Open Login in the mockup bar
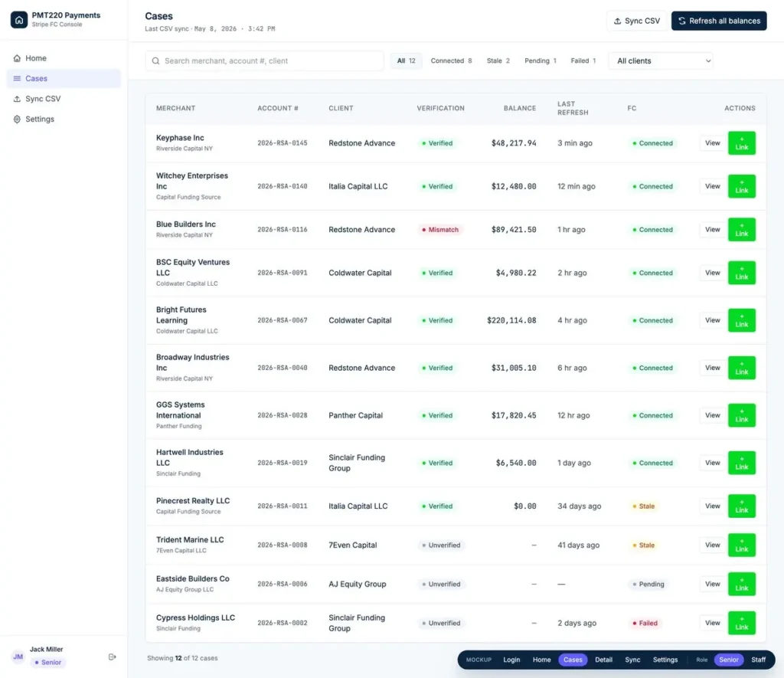Image resolution: width=784 pixels, height=678 pixels. click(x=511, y=660)
